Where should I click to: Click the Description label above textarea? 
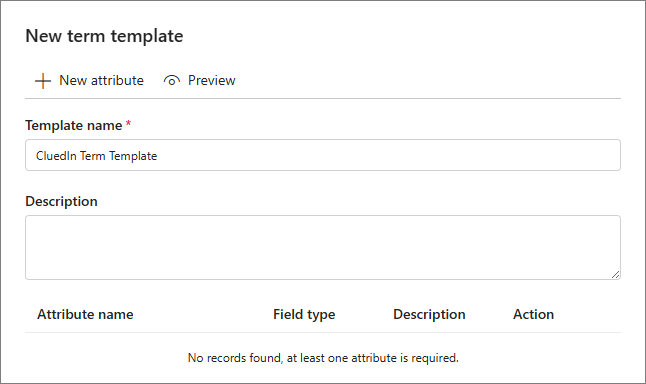tap(61, 201)
